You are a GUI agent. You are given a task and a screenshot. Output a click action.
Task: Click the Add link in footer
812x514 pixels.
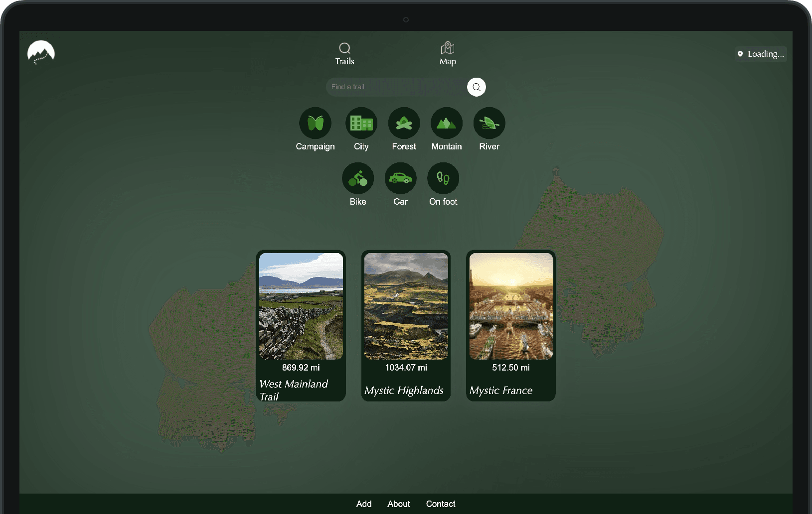364,504
